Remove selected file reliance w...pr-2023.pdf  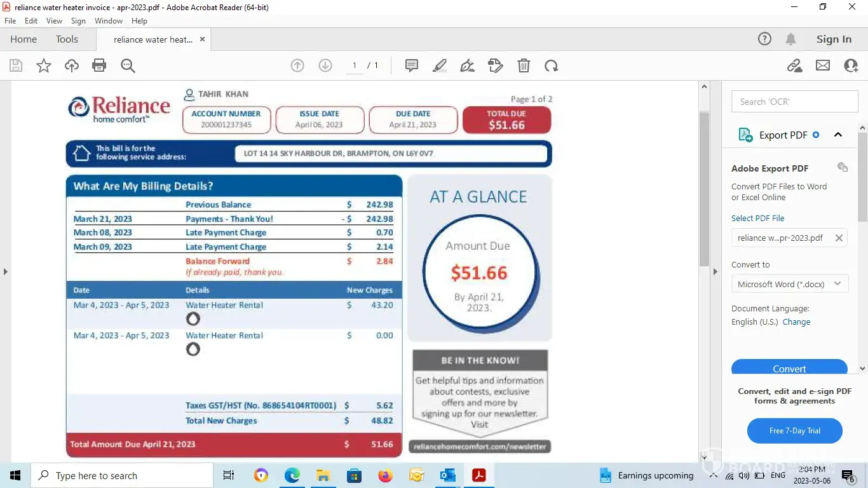click(839, 238)
